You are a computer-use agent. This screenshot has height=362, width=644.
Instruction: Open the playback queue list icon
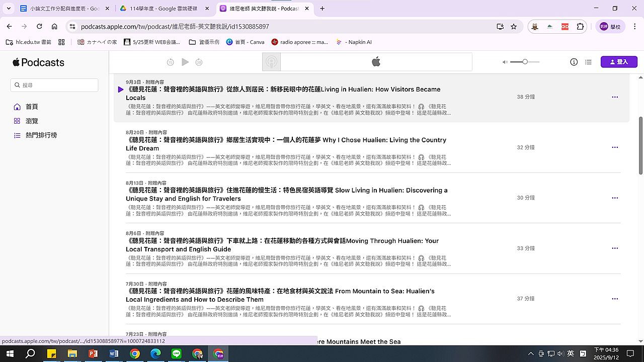(x=588, y=62)
